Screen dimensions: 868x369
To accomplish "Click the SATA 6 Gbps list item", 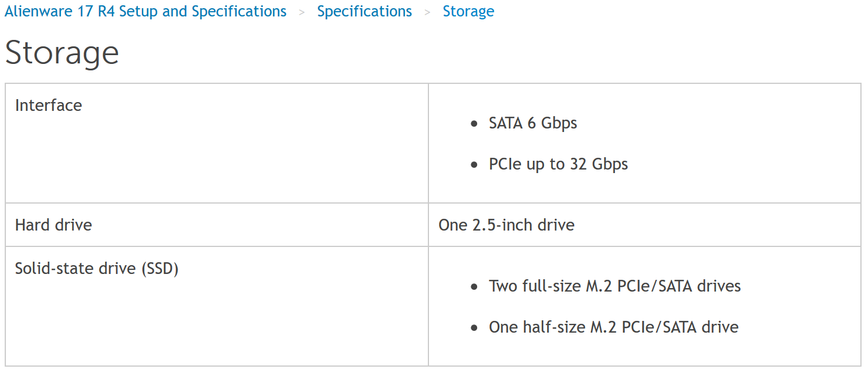I will [x=533, y=123].
